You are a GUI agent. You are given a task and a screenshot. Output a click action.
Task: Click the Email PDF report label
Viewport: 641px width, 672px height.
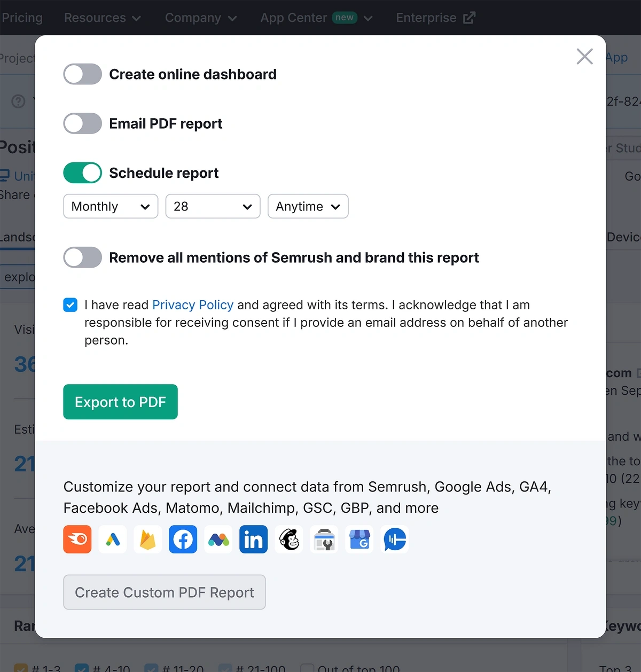pyautogui.click(x=166, y=124)
